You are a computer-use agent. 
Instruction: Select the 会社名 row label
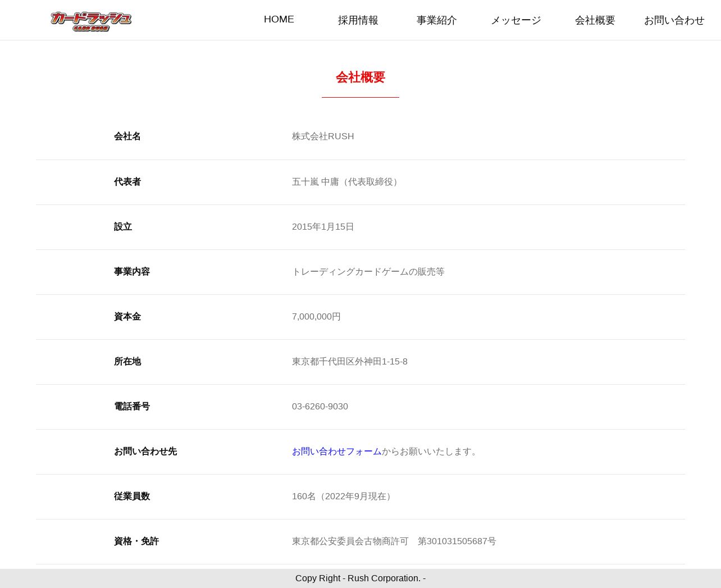(127, 136)
